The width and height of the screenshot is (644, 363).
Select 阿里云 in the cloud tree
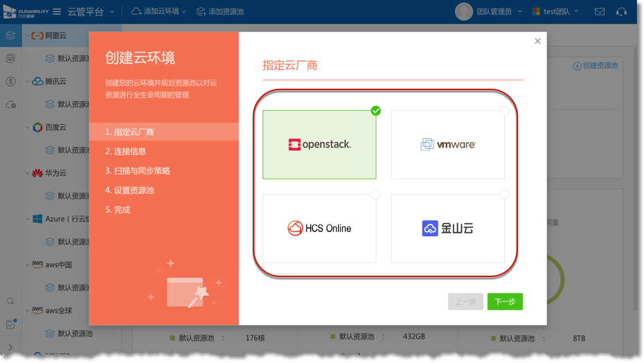(x=55, y=36)
